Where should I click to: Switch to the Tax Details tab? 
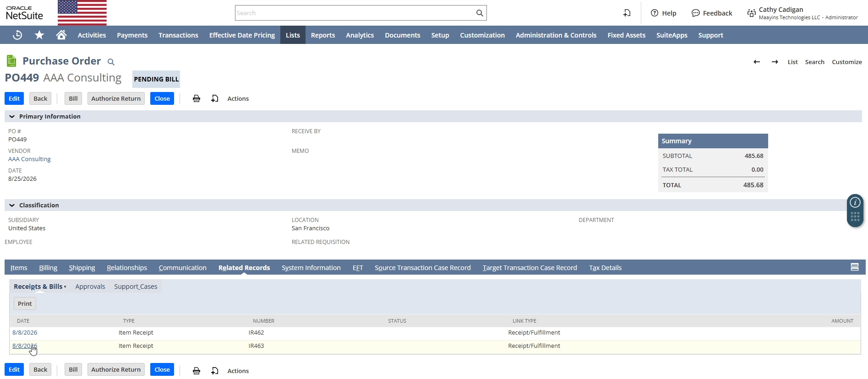tap(605, 268)
